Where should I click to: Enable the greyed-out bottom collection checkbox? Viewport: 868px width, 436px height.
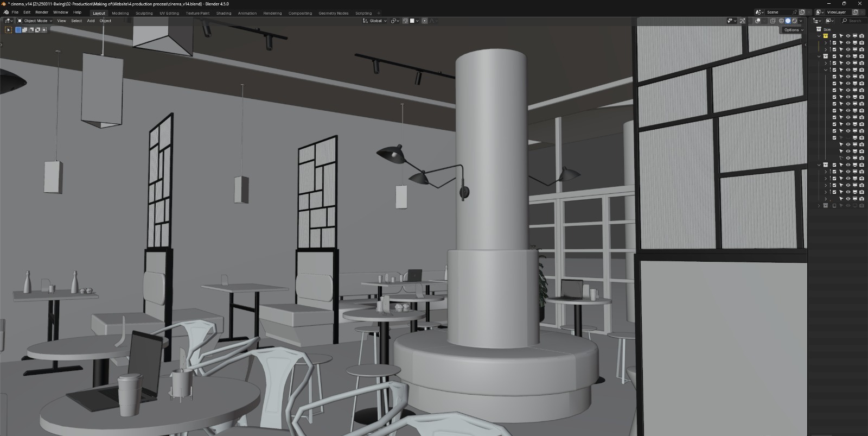(834, 206)
